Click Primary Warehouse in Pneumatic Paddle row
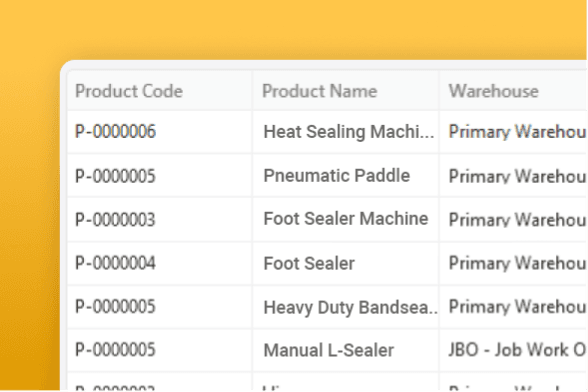The width and height of the screenshot is (588, 392). pos(518,176)
